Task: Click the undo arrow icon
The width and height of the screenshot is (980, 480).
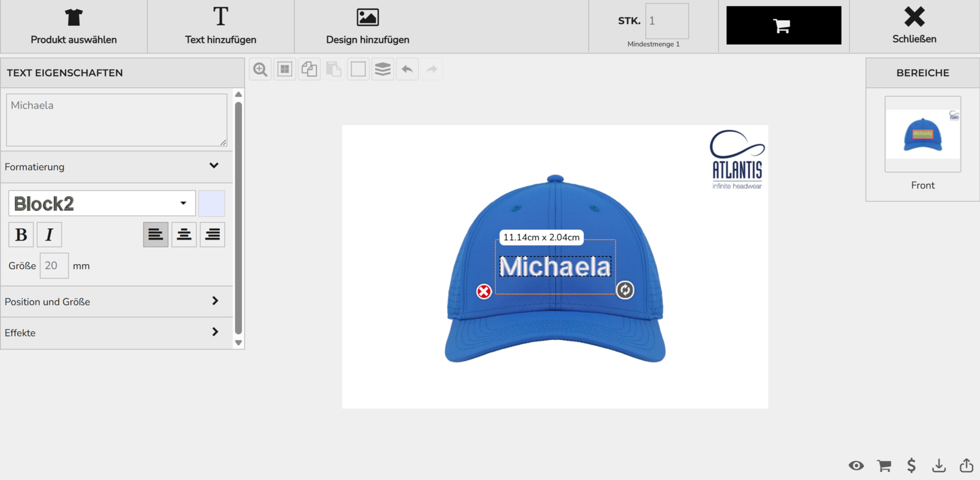Action: [407, 69]
